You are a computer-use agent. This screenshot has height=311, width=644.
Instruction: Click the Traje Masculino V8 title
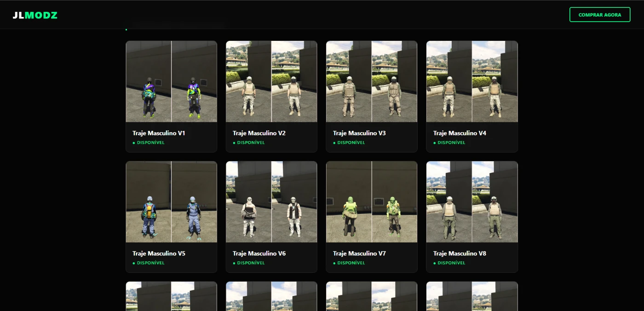(x=460, y=254)
